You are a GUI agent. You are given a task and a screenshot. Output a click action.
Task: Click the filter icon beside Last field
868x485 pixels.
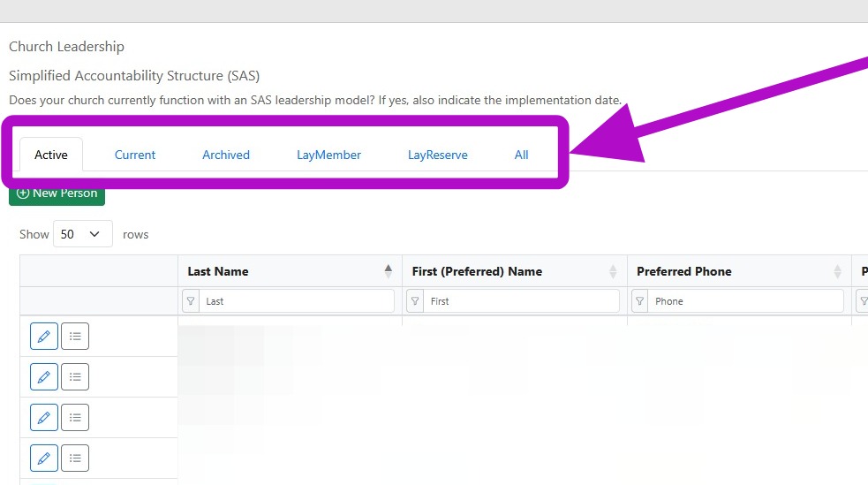coord(191,301)
